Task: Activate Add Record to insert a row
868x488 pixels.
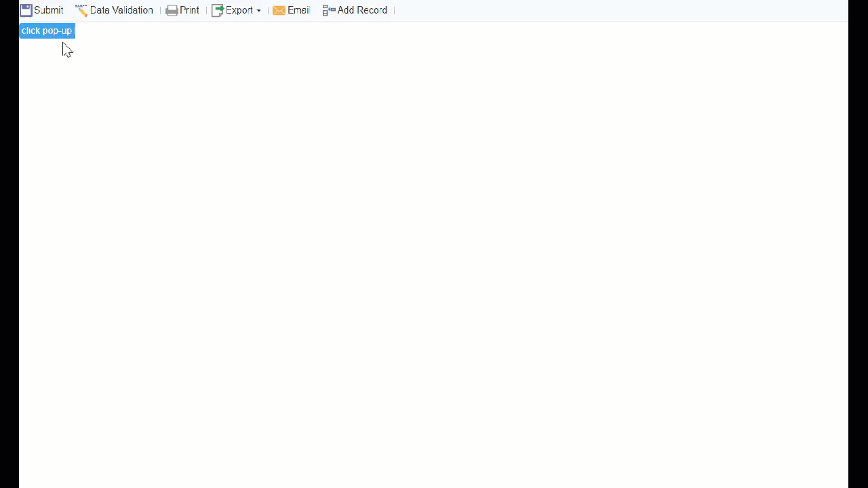Action: [355, 9]
